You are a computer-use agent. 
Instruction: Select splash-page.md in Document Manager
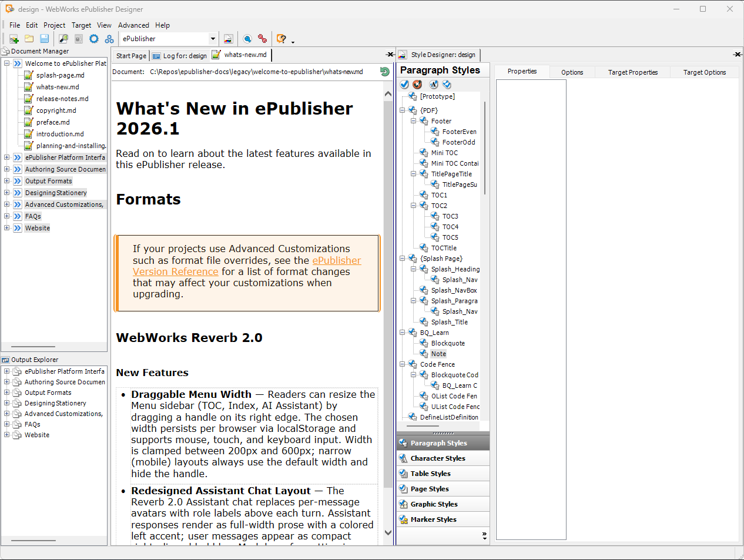pyautogui.click(x=60, y=75)
